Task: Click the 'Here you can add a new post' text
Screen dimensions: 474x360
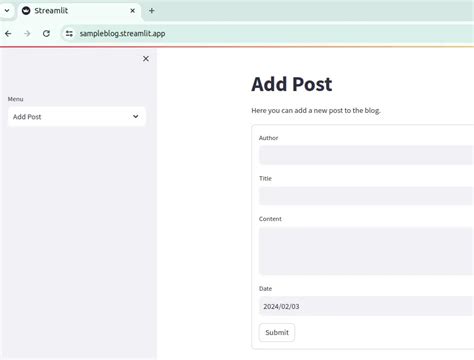Action: (x=316, y=110)
